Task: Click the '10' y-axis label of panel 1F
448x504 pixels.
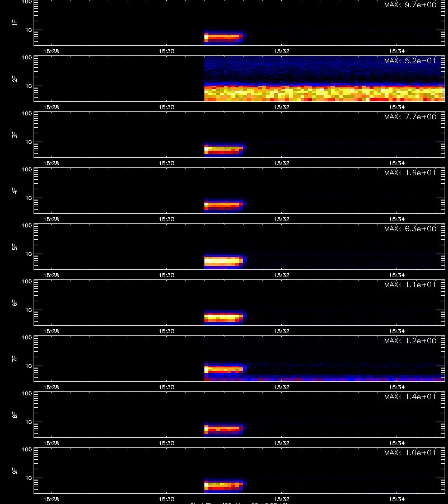Action: pyautogui.click(x=29, y=30)
